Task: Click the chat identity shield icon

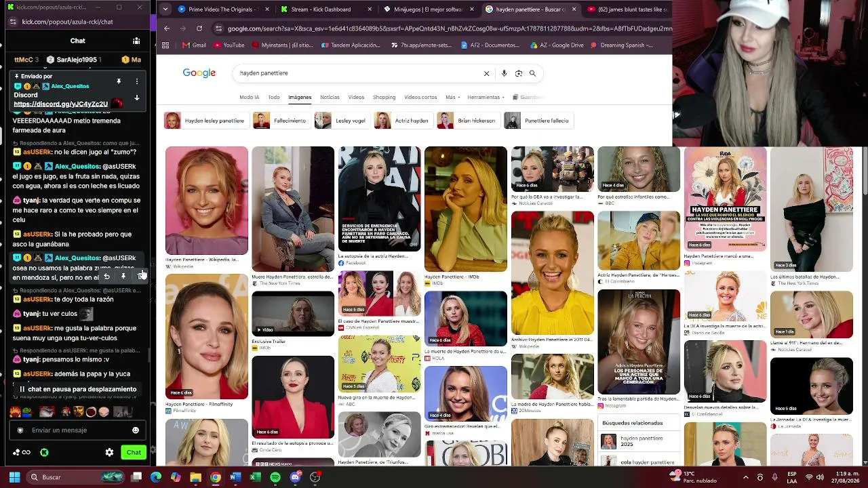Action: (20, 430)
